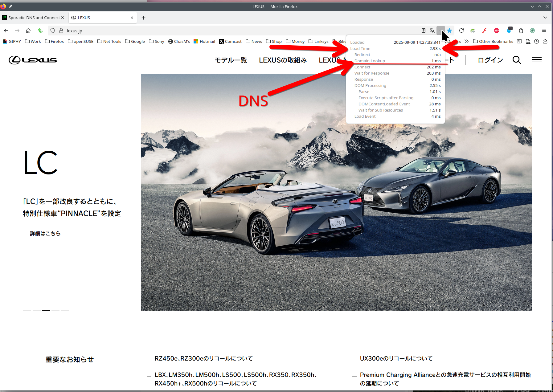Screen dimensions: 553x392
Task: Expand the Linksys bookmarks folder
Action: (x=318, y=41)
